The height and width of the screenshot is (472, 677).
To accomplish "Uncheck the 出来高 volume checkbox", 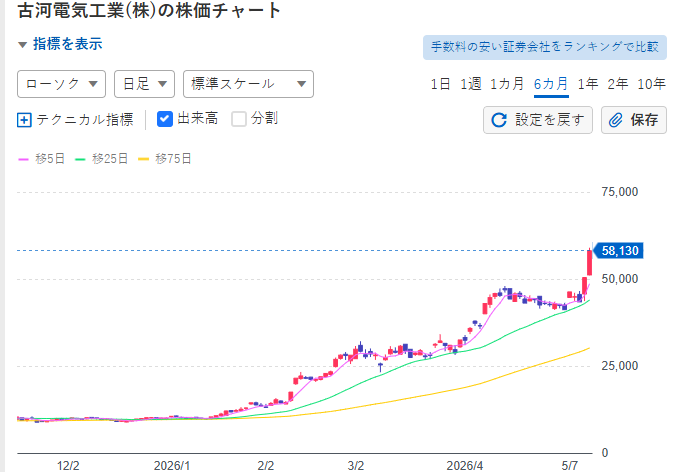I will tap(165, 119).
